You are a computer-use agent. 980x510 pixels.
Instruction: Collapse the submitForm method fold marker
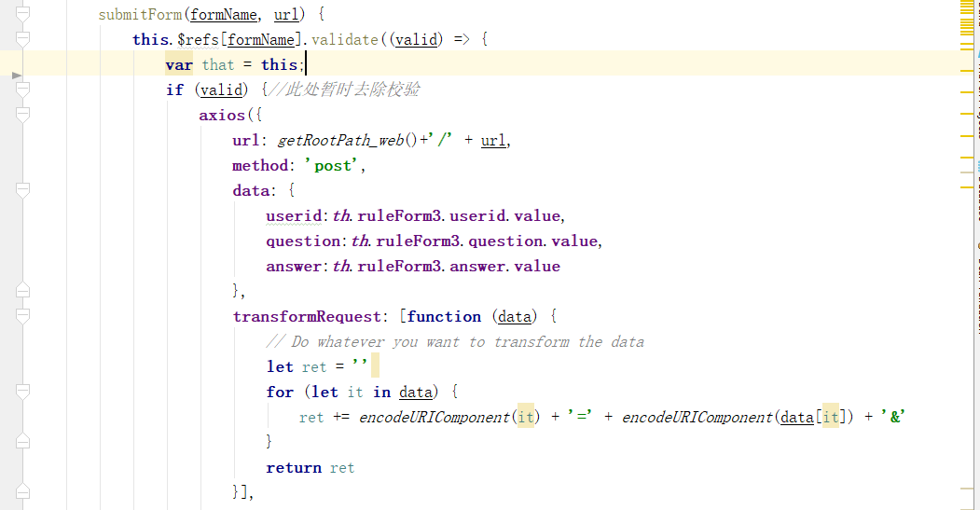pyautogui.click(x=23, y=14)
